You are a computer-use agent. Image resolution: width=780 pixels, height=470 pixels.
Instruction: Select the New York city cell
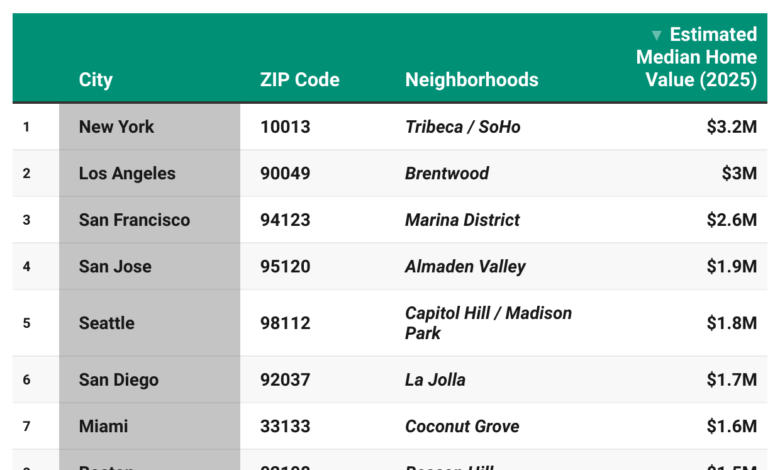point(117,127)
